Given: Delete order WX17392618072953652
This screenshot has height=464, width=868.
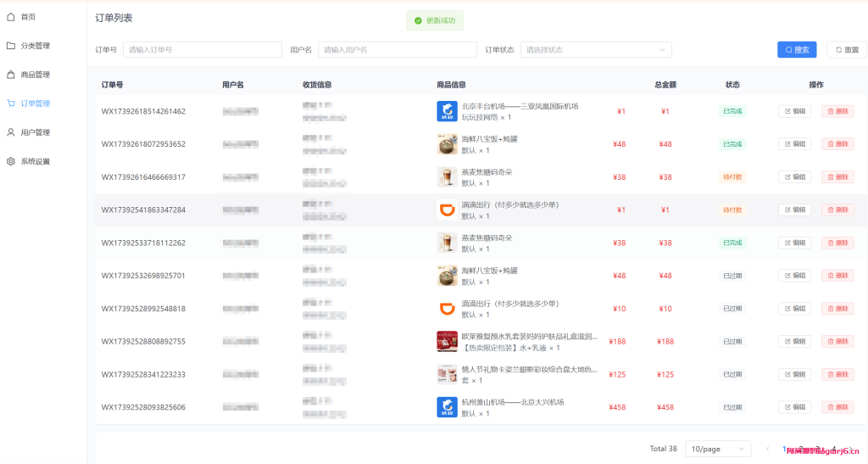Looking at the screenshot, I should tap(837, 144).
